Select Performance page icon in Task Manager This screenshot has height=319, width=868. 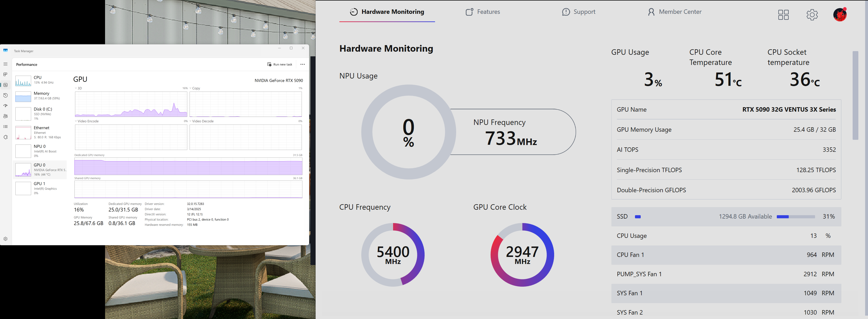pos(5,85)
